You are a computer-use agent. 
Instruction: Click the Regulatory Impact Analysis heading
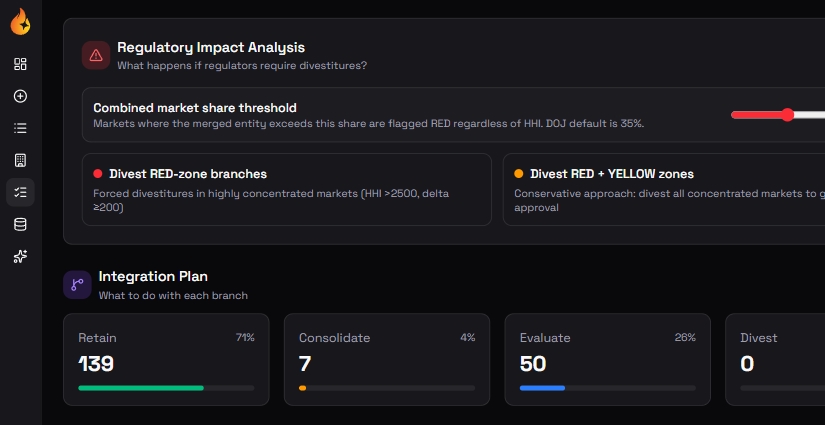(211, 47)
